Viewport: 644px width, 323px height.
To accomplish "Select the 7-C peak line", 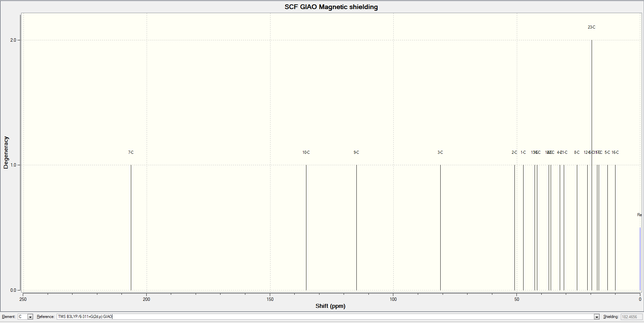I will (x=131, y=228).
